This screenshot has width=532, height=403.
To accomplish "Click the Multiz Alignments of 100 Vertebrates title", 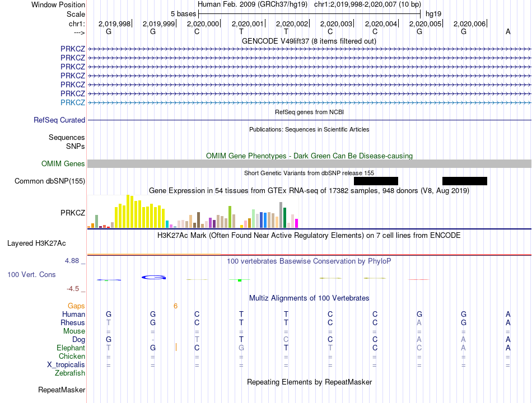I will [x=309, y=298].
